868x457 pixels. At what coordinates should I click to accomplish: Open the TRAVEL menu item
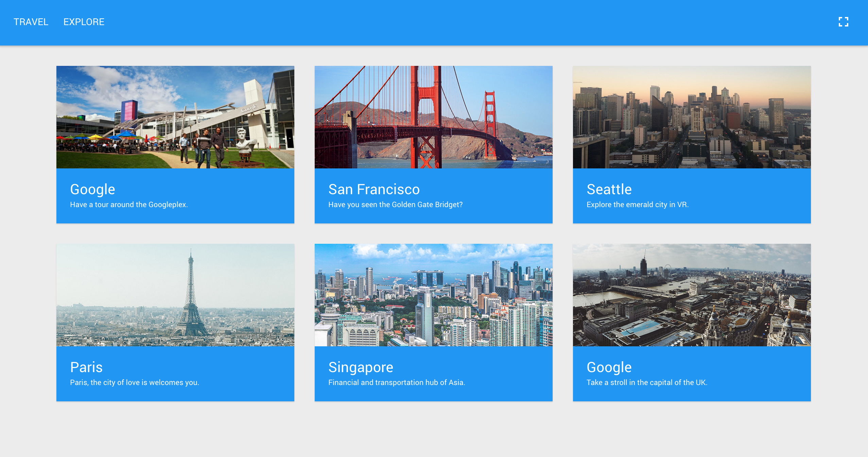pyautogui.click(x=31, y=22)
